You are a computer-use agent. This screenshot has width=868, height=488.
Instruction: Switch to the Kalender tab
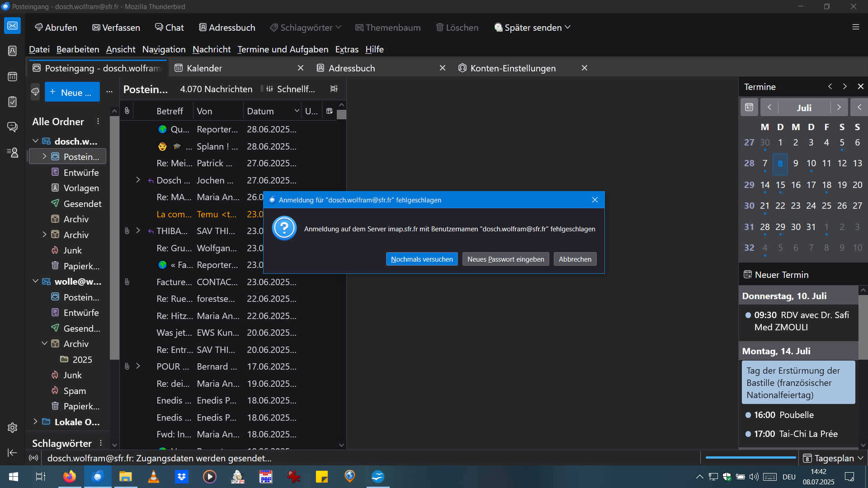[x=204, y=68]
